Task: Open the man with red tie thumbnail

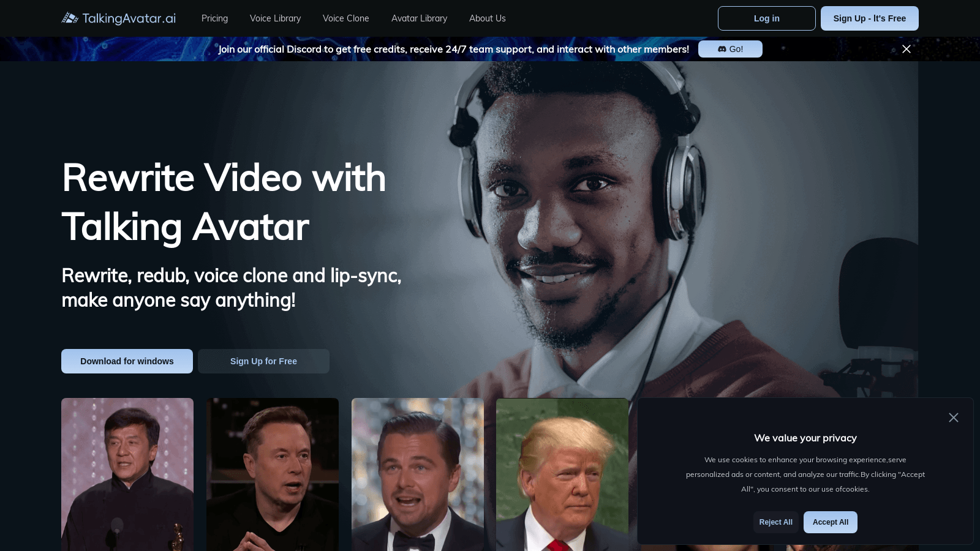Action: [562, 474]
